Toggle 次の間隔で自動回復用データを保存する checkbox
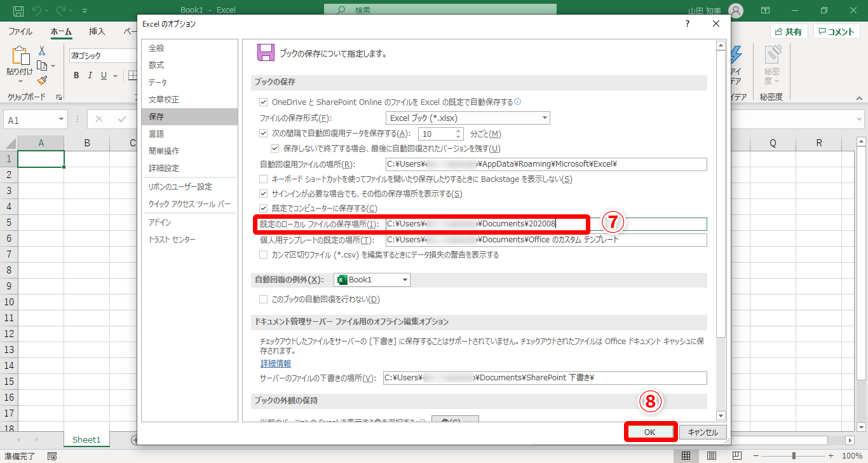Viewport: 868px width, 463px height. pos(264,134)
